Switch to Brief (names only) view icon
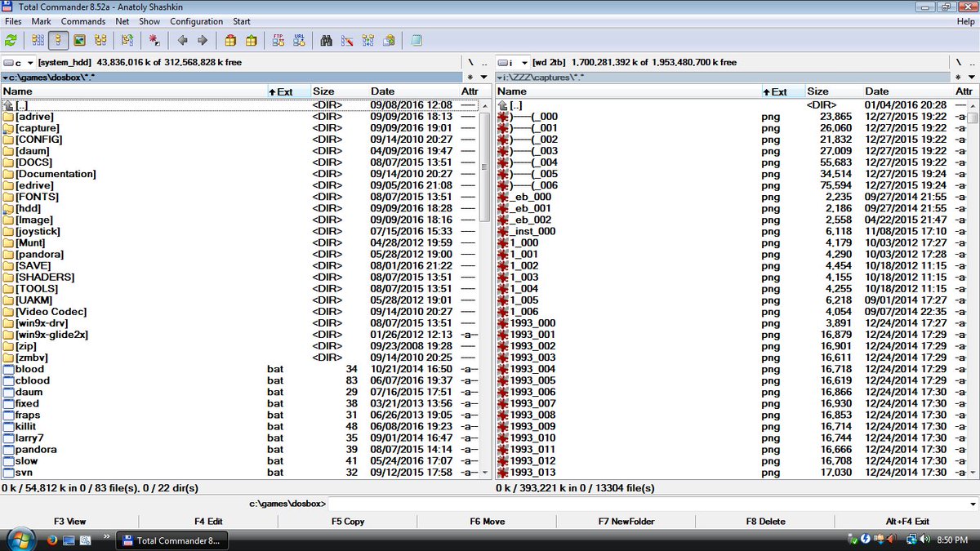This screenshot has height=551, width=980. pyautogui.click(x=38, y=40)
